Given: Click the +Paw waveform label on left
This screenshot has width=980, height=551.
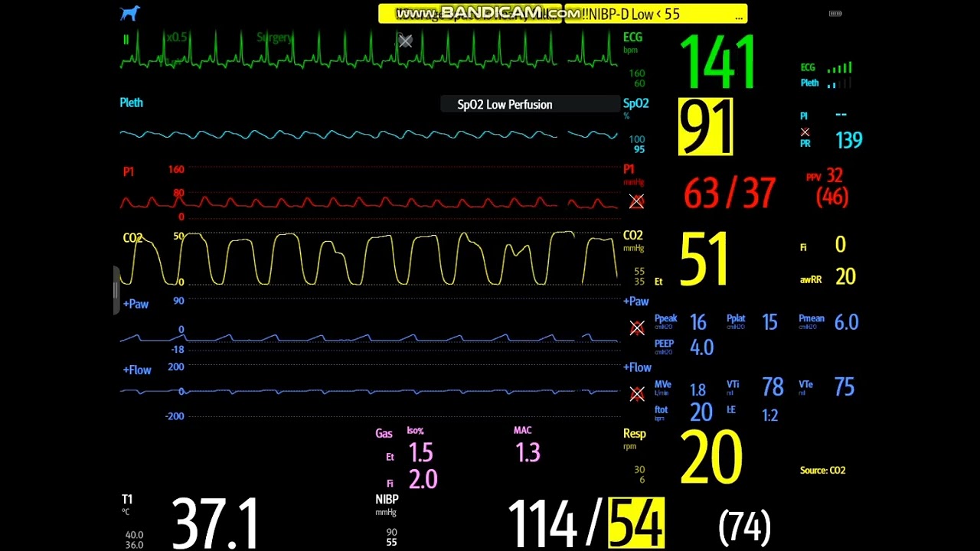Looking at the screenshot, I should (x=136, y=304).
